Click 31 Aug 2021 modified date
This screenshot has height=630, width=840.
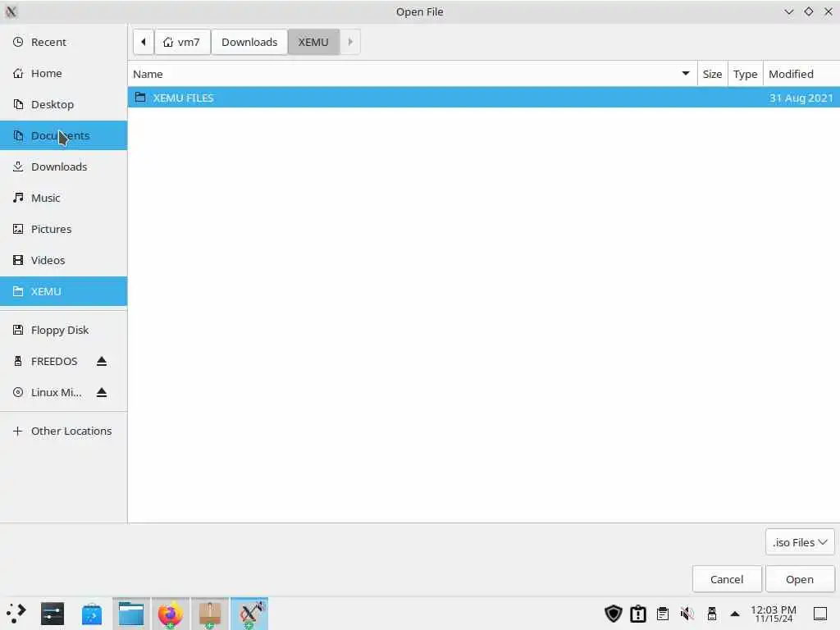(801, 98)
